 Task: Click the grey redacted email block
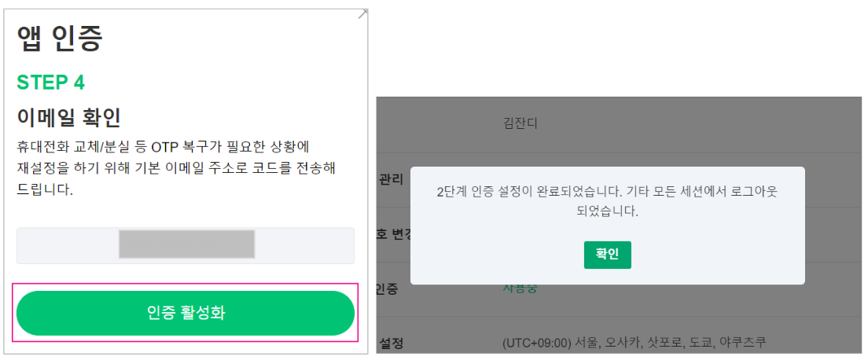[186, 244]
